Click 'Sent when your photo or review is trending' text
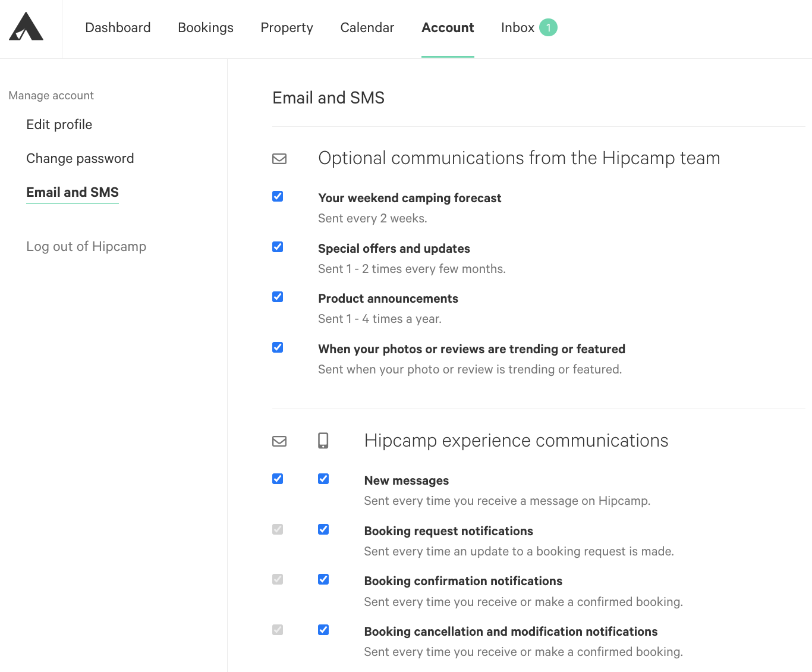Viewport: 812px width, 672px height. tap(470, 369)
